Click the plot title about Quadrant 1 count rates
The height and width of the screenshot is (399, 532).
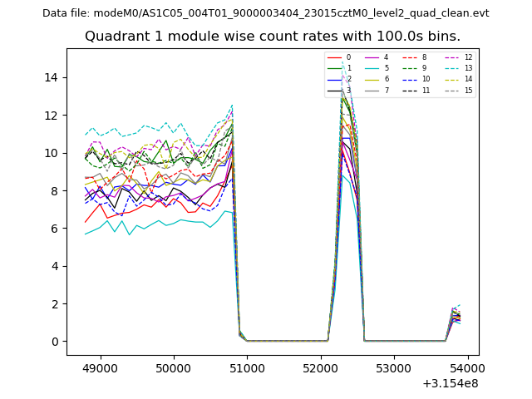tap(273, 37)
